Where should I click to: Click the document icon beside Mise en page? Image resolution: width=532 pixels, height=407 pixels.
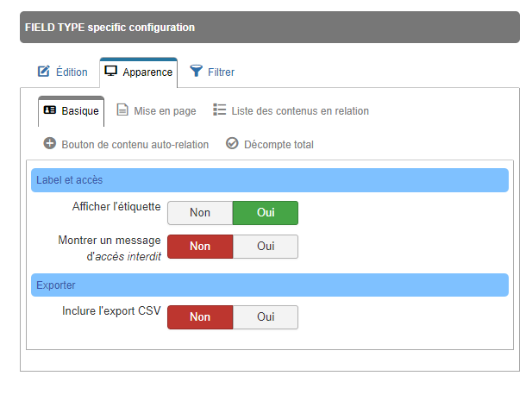coord(122,110)
